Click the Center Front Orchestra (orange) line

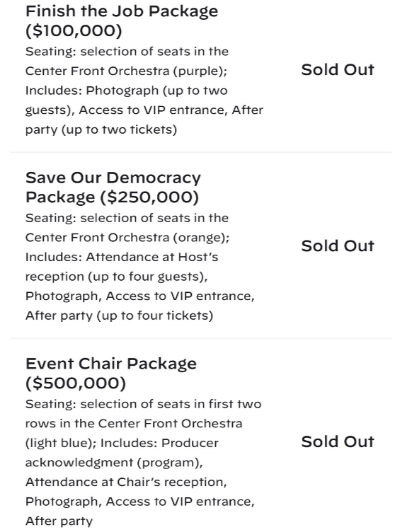(x=127, y=238)
